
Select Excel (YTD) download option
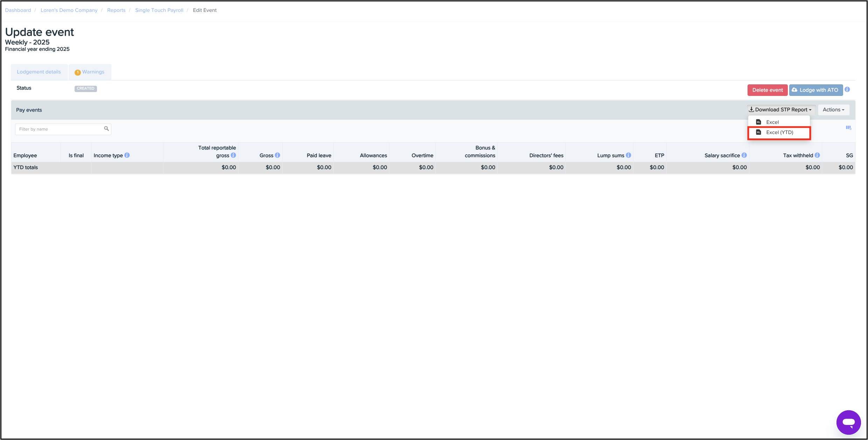779,132
